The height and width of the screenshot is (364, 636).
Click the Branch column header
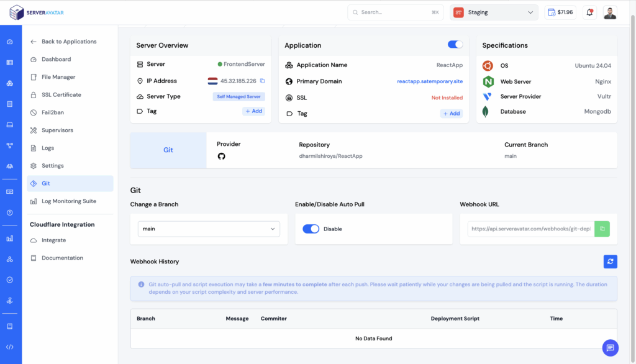(146, 319)
